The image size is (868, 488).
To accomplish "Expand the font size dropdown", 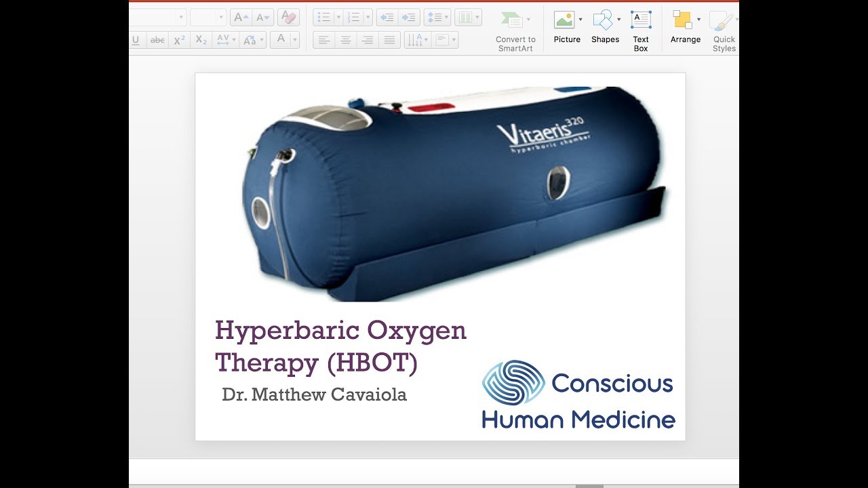I will point(222,18).
